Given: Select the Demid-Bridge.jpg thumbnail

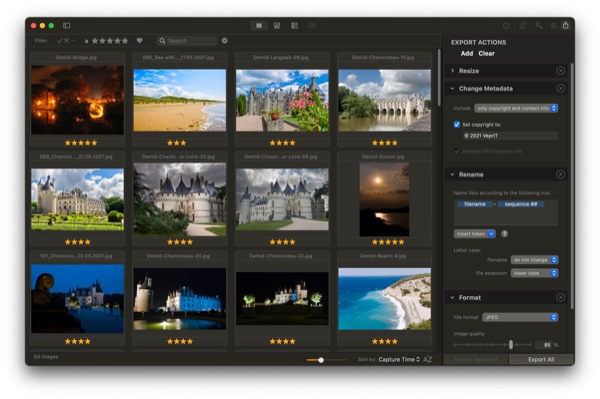Looking at the screenshot, I should coord(77,100).
